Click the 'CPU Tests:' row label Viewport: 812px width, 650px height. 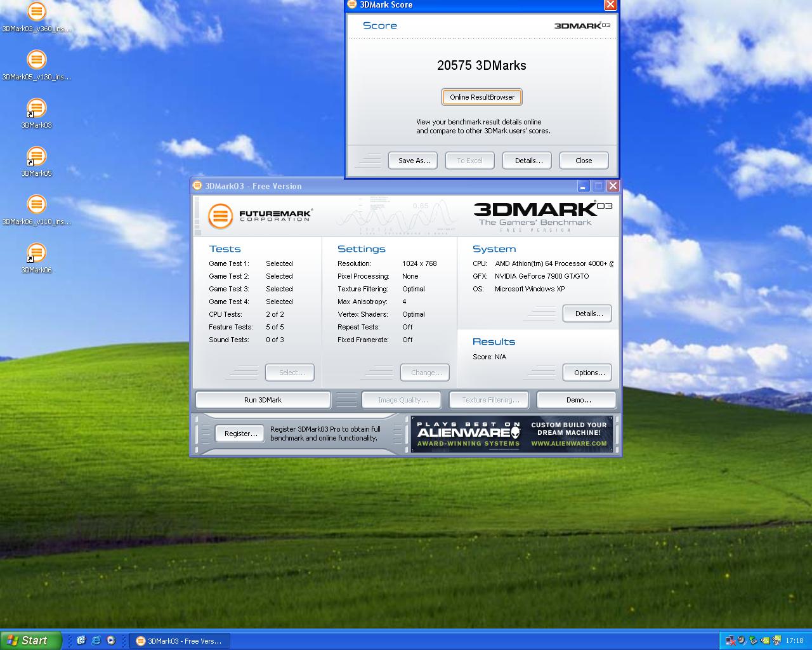(x=225, y=314)
